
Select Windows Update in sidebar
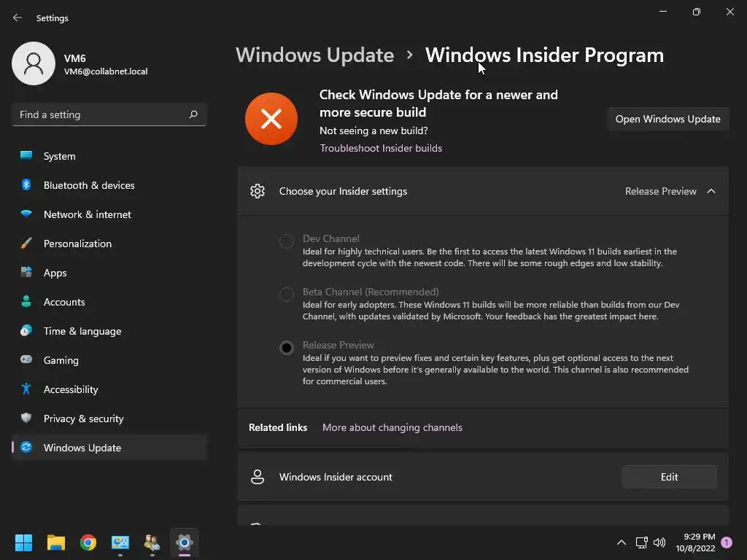[x=109, y=448]
